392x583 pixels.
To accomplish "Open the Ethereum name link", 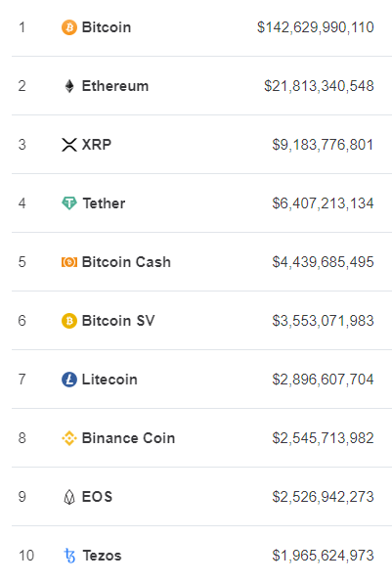I will tap(115, 86).
